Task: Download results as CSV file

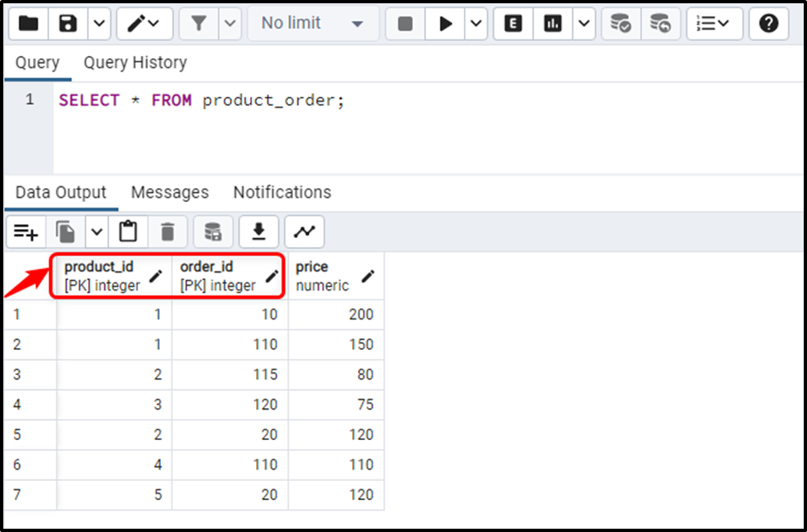Action: point(259,232)
